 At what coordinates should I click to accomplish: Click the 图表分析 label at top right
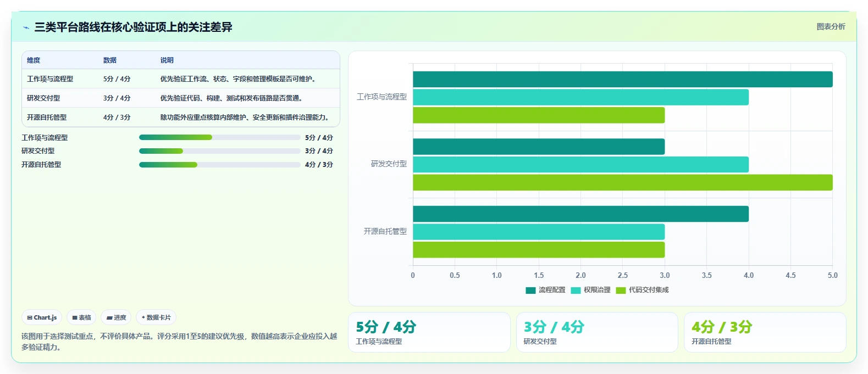click(x=831, y=26)
